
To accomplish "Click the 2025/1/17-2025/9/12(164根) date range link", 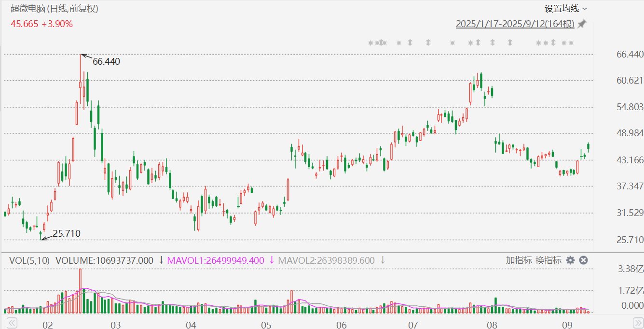I will click(516, 24).
